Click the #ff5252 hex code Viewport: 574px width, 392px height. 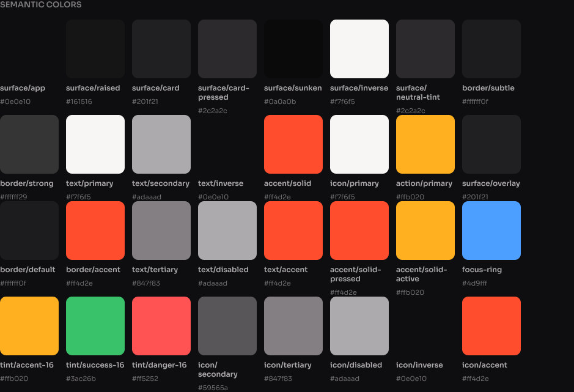click(x=145, y=379)
